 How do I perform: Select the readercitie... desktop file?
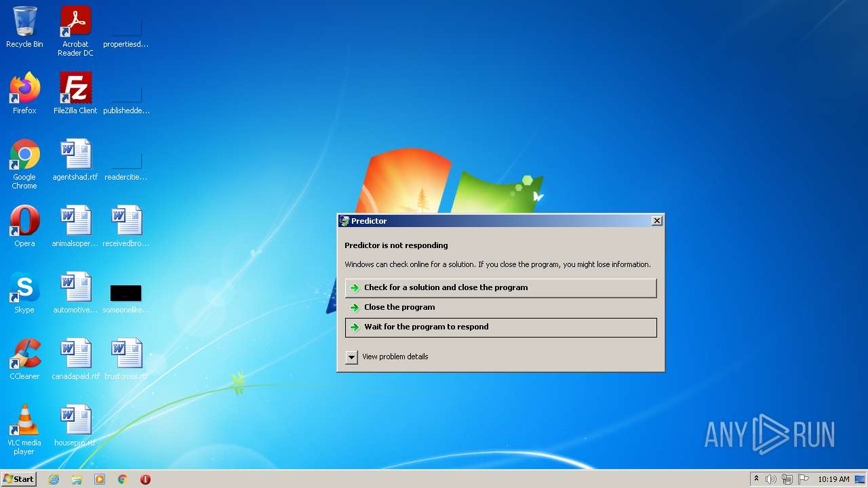pyautogui.click(x=126, y=165)
